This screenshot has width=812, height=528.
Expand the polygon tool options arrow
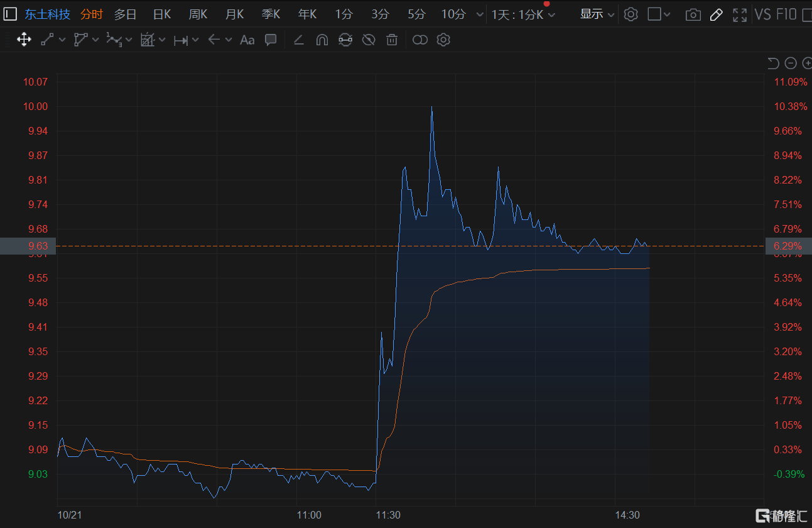(x=95, y=40)
